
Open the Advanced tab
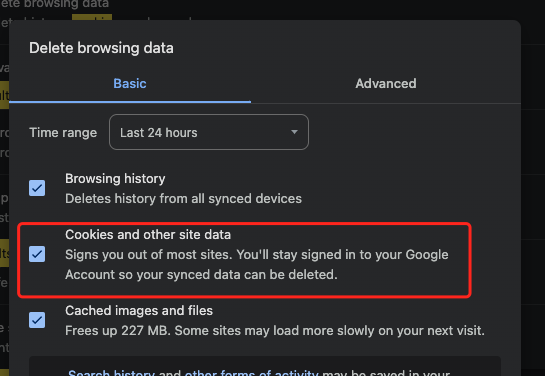pos(386,84)
